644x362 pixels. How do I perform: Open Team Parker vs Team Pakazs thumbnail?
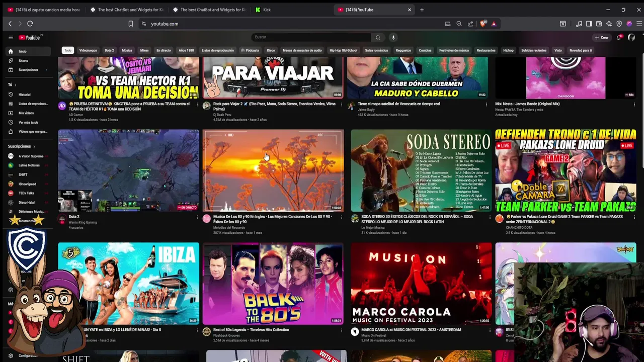566,171
